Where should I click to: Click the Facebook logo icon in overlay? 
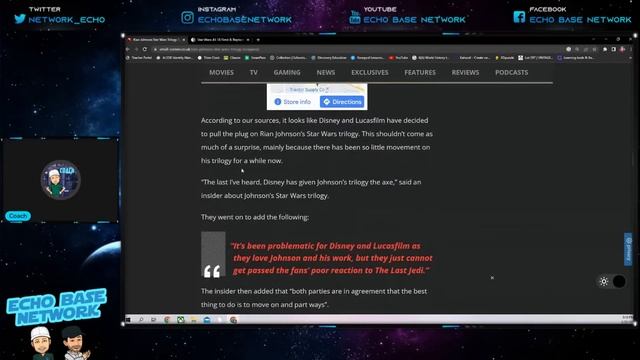point(519,17)
